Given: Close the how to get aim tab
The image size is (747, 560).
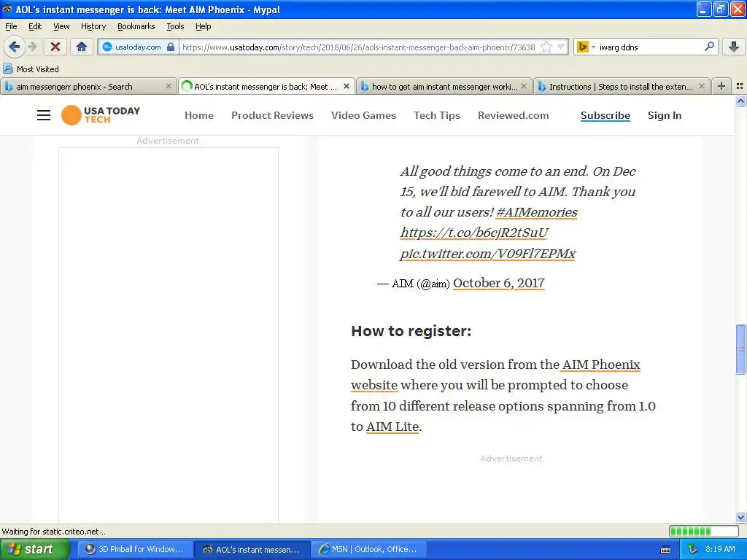Looking at the screenshot, I should click(x=524, y=86).
